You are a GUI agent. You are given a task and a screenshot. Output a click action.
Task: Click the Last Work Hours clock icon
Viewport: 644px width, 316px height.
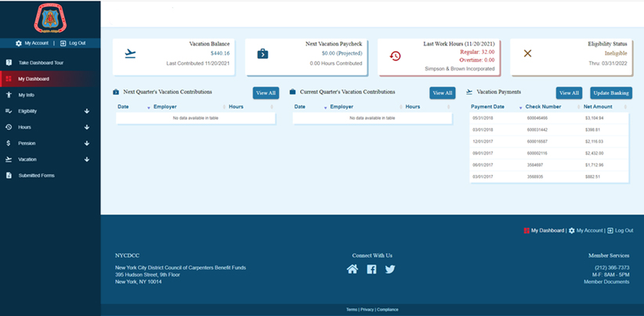tap(395, 55)
